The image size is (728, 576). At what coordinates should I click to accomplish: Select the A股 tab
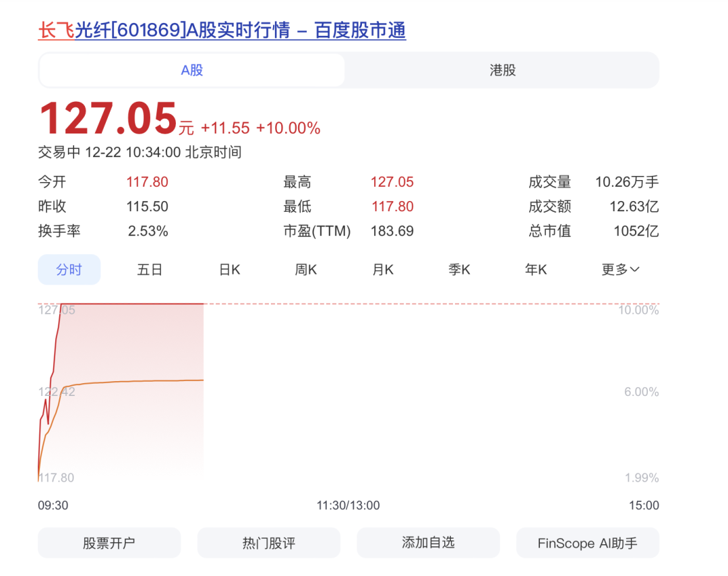pos(191,70)
